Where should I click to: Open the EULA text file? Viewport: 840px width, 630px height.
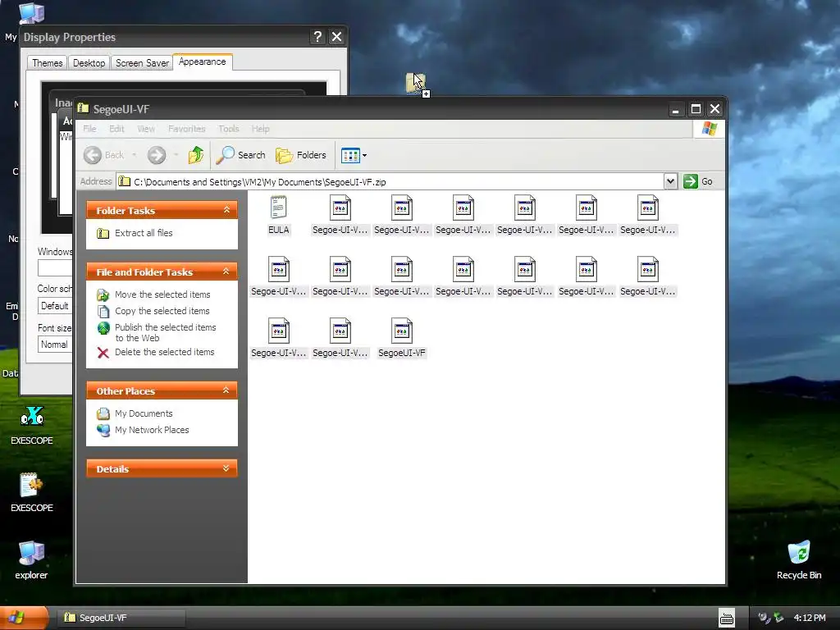[x=279, y=215]
